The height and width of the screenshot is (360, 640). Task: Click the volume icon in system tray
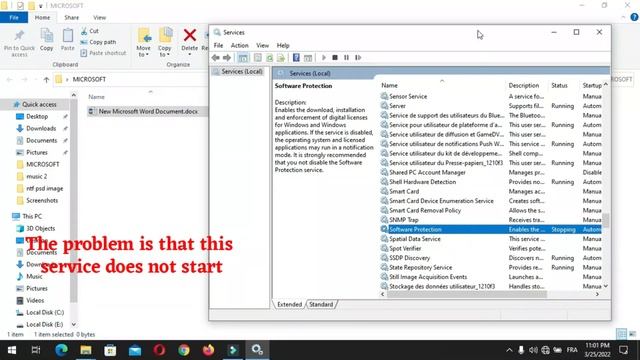533,350
